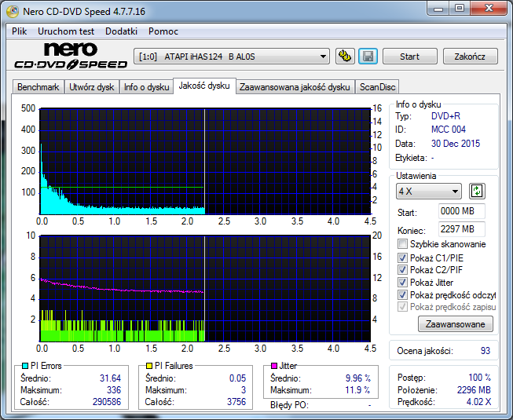This screenshot has height=420, width=513.
Task: Click the magenta Jitter legend swatch
Action: click(274, 366)
